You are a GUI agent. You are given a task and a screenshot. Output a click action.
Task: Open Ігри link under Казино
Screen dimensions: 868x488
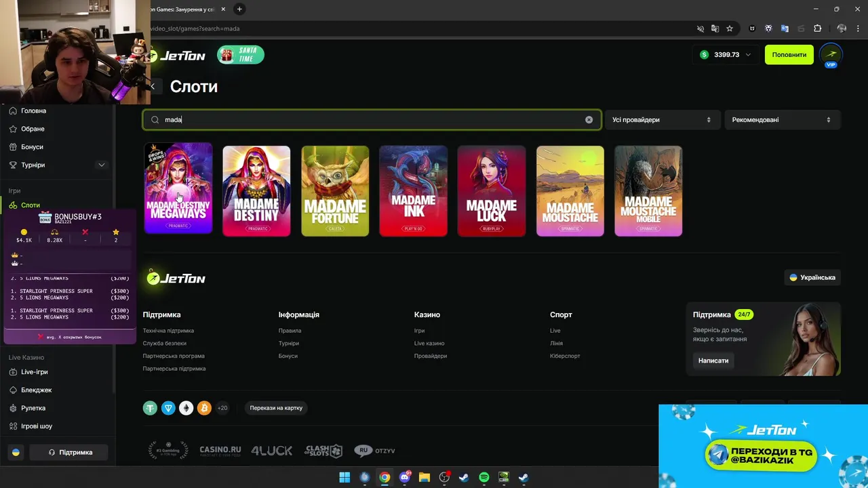tap(419, 331)
